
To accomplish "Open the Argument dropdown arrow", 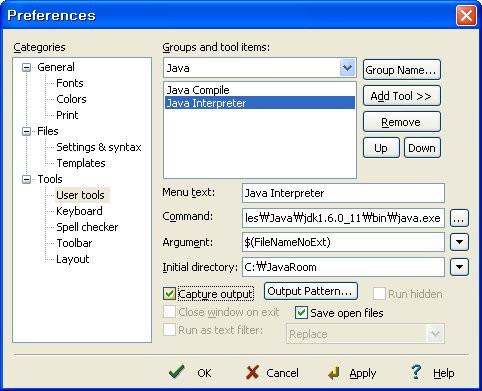I will pos(459,242).
